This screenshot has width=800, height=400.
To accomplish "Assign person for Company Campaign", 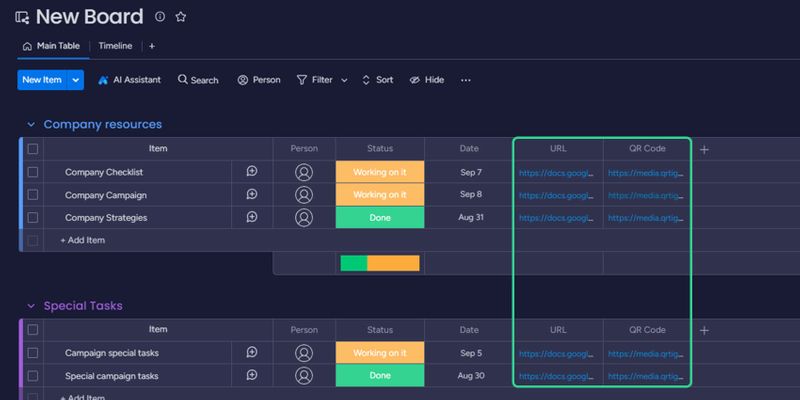I will tap(304, 195).
